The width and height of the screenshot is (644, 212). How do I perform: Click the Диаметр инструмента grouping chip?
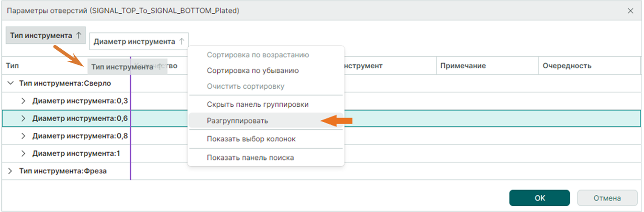[x=139, y=42]
